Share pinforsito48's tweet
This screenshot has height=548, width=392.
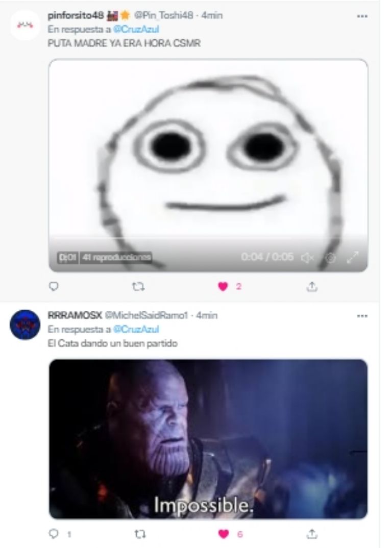312,287
